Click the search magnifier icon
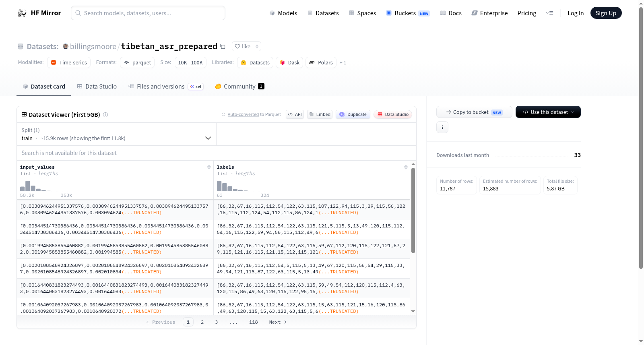The width and height of the screenshot is (644, 345). 78,13
